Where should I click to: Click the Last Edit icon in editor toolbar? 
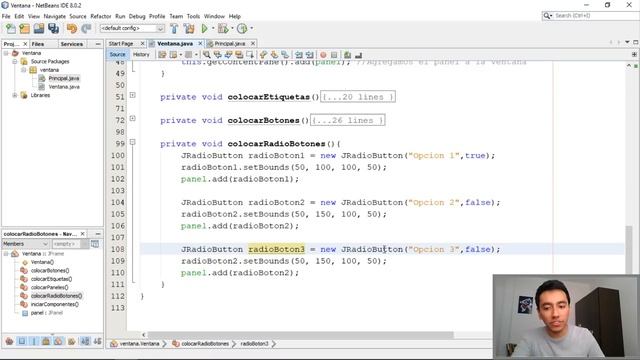coord(162,55)
